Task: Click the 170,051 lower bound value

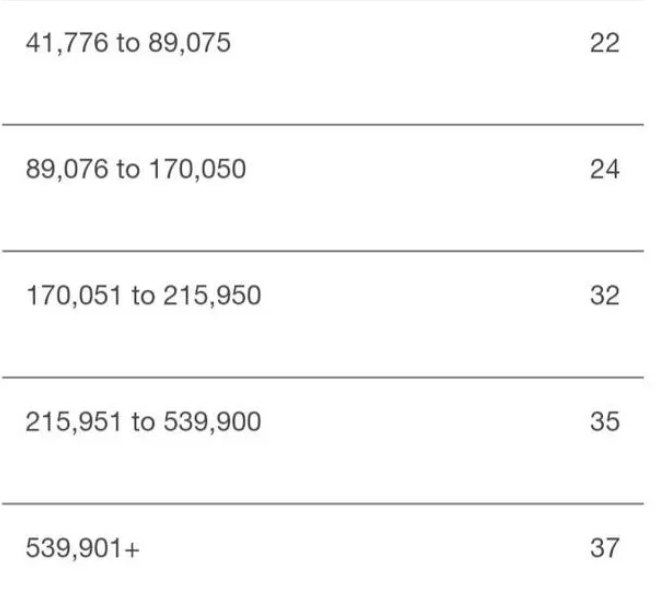Action: tap(74, 296)
